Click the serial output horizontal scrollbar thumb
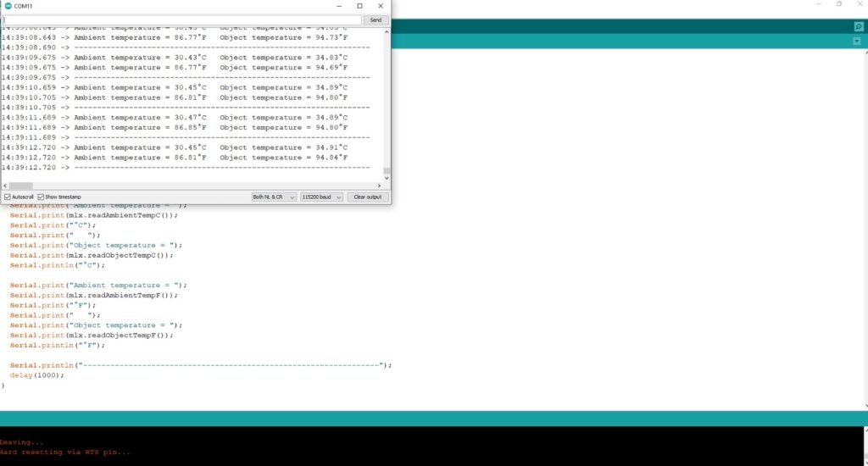 [x=20, y=186]
